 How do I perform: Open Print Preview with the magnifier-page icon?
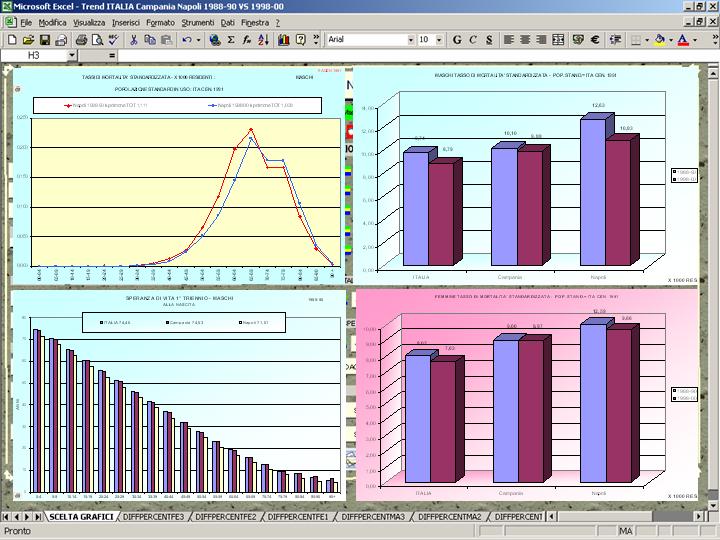[x=97, y=40]
